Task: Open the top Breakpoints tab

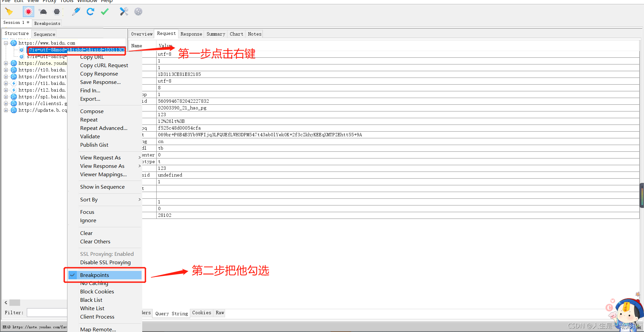Action: tap(47, 23)
